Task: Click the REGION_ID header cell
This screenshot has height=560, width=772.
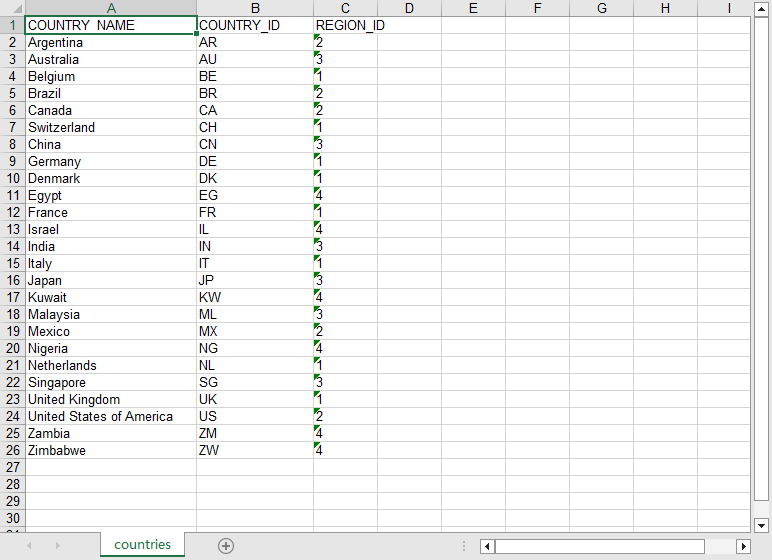Action: click(345, 25)
